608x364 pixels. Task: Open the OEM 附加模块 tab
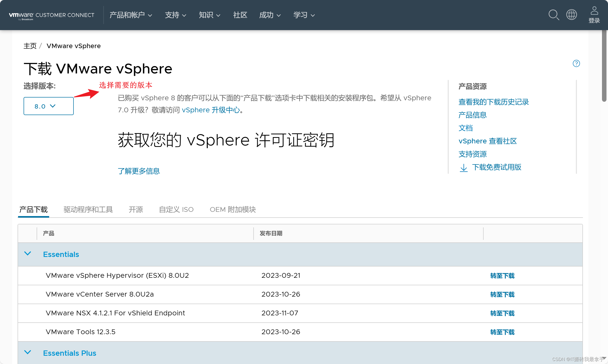pyautogui.click(x=233, y=209)
